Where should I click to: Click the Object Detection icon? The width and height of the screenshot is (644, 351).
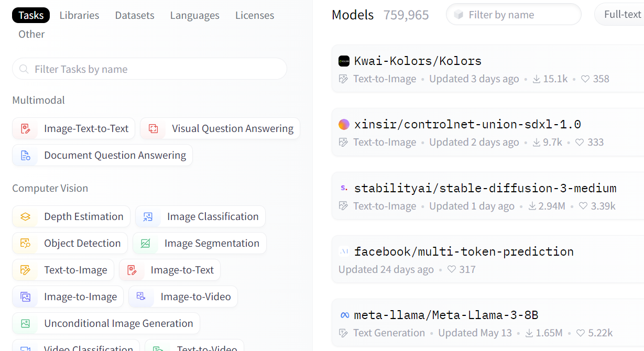click(25, 243)
